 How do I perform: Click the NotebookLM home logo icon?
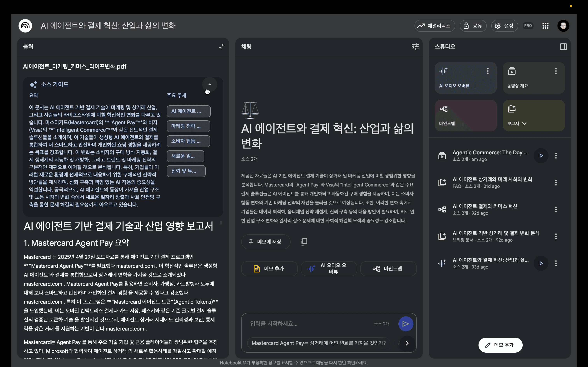coord(25,26)
